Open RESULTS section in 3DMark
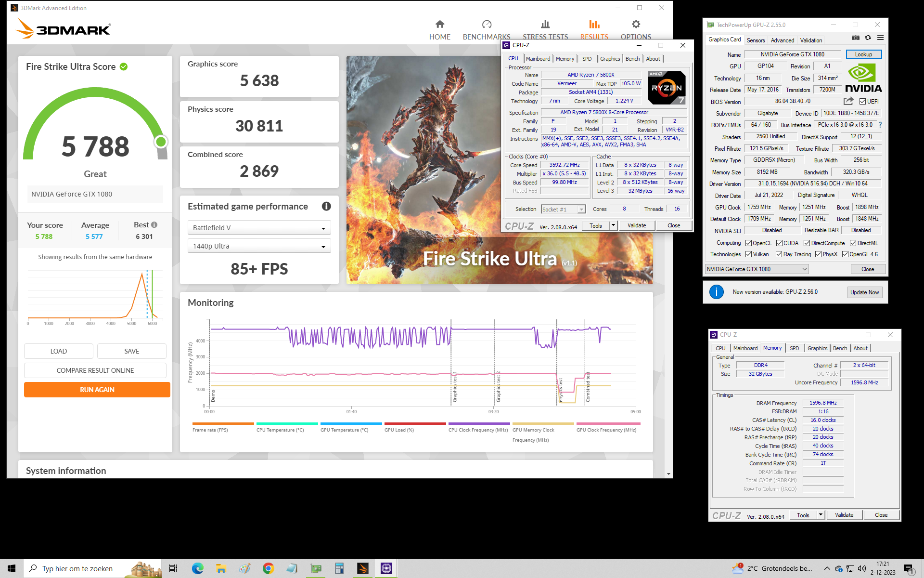The image size is (924, 578). [x=594, y=30]
